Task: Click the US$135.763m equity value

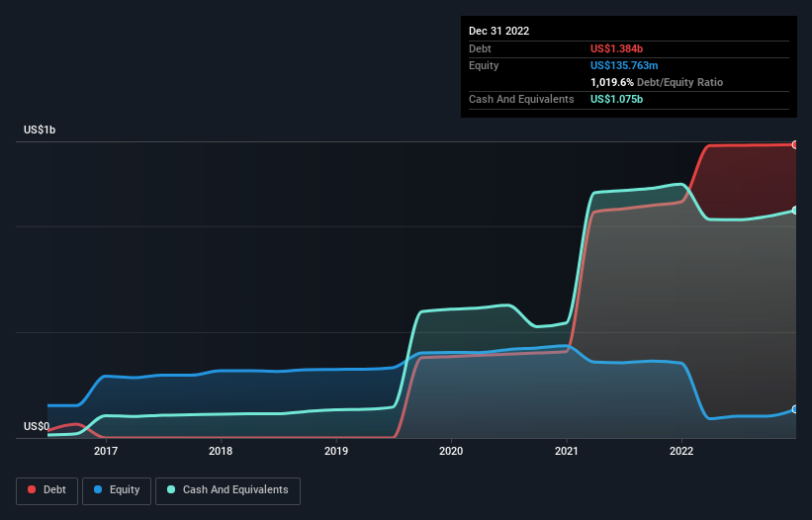Action: [624, 65]
